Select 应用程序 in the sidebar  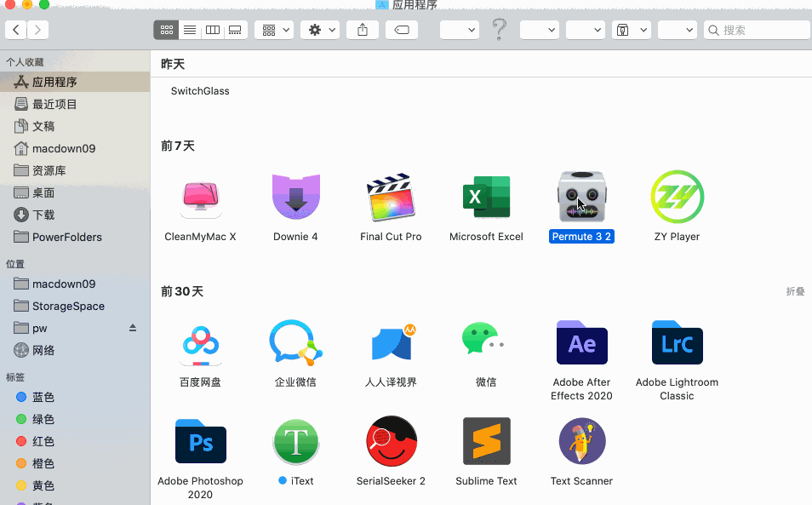coord(75,82)
